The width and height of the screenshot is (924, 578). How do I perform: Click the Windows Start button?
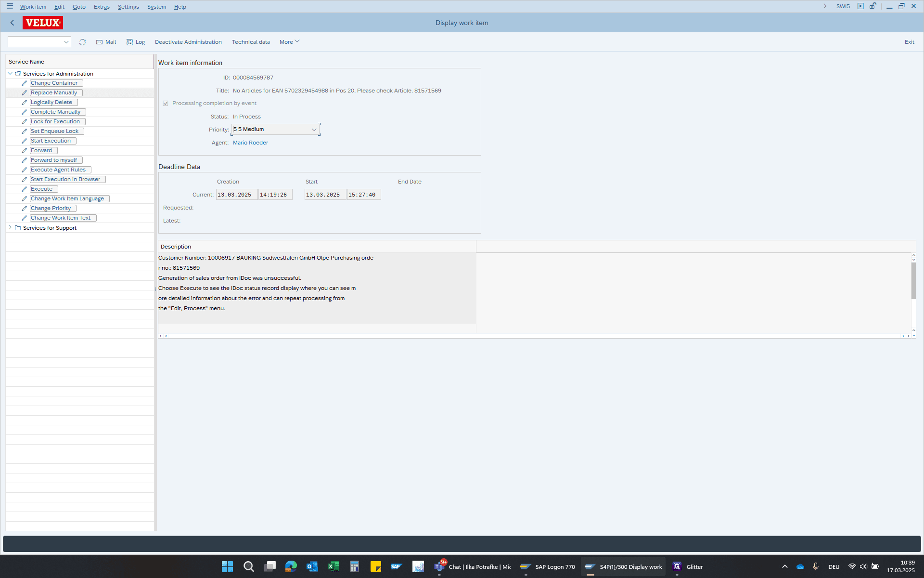pos(227,566)
